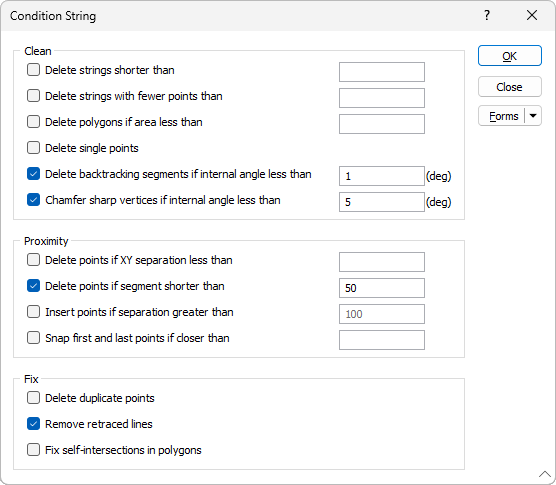Enable Insert points if separation greater than
556x485 pixels.
33,312
